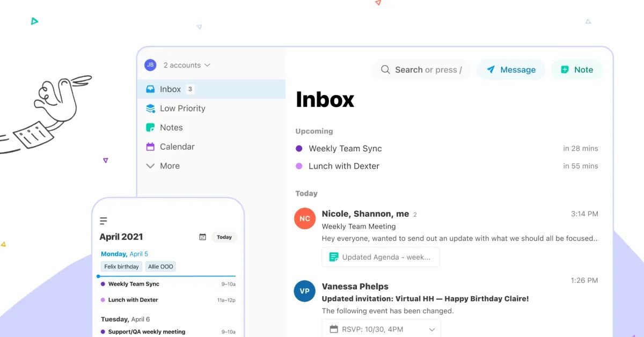The height and width of the screenshot is (337, 644).
Task: Click the JB profile avatar
Action: point(150,64)
